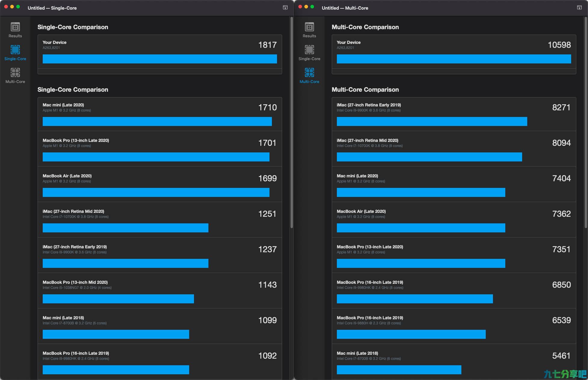
Task: Select Single-Core icon in the Single-Core window sidebar
Action: coord(15,50)
